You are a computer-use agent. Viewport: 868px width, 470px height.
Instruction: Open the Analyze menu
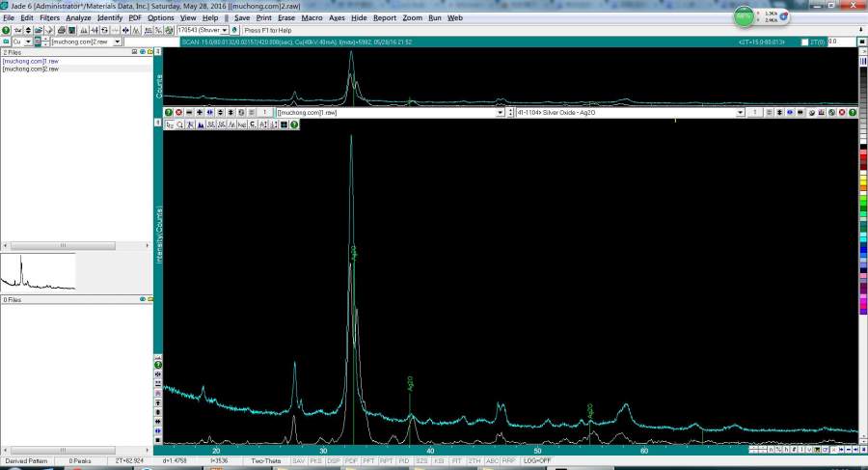(x=78, y=17)
